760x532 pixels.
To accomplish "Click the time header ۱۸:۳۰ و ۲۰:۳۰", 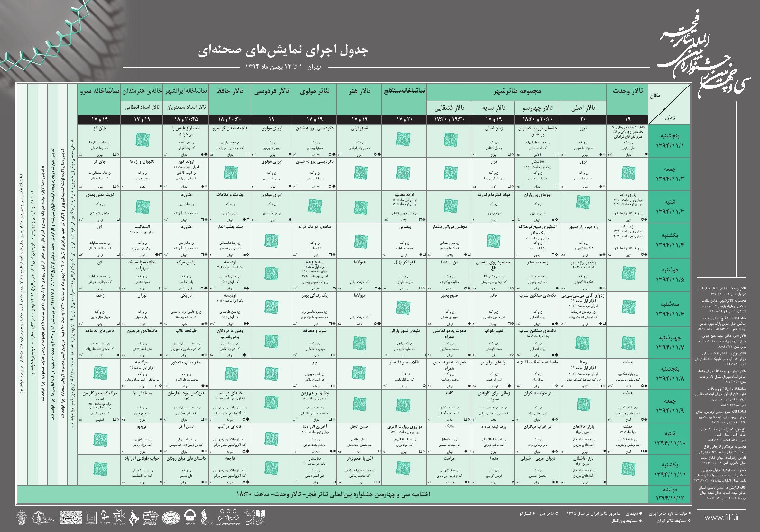I will click(x=537, y=119).
